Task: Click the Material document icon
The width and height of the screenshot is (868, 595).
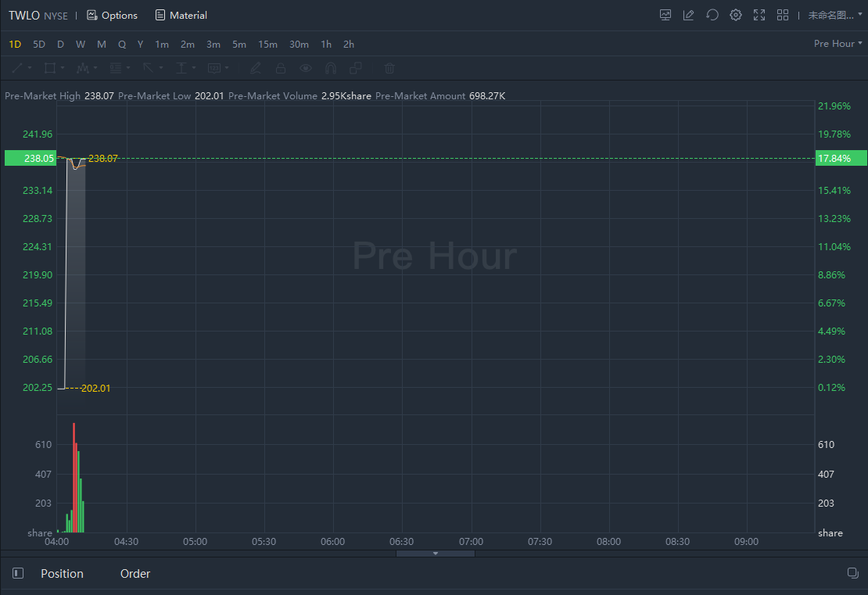Action: pyautogui.click(x=160, y=16)
